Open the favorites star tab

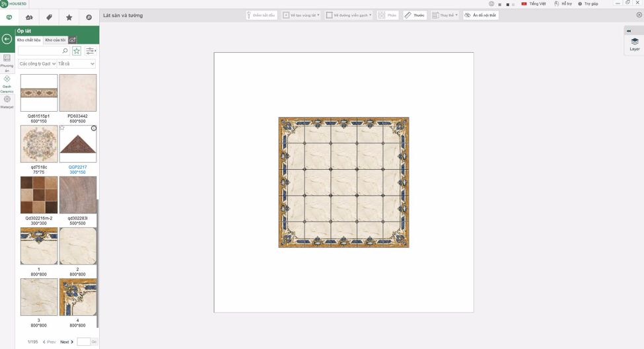69,17
